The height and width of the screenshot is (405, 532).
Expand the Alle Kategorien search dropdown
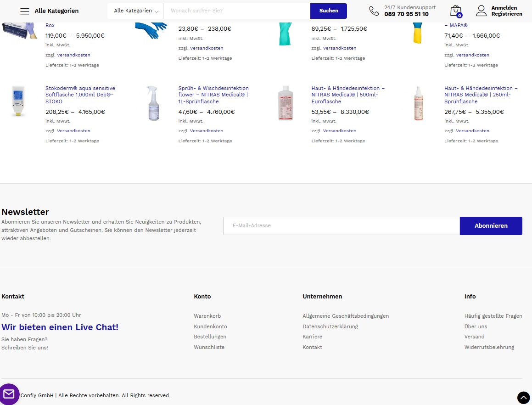(x=136, y=11)
